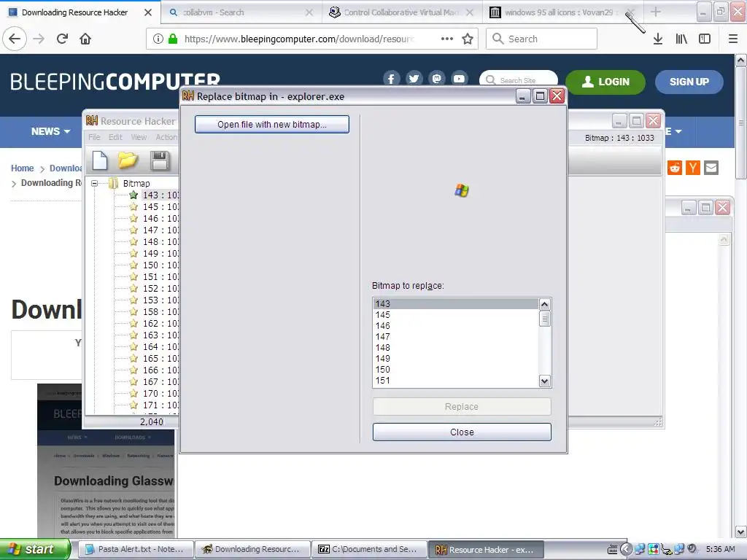The width and height of the screenshot is (747, 560).
Task: Click the browser Search field
Action: click(542, 39)
